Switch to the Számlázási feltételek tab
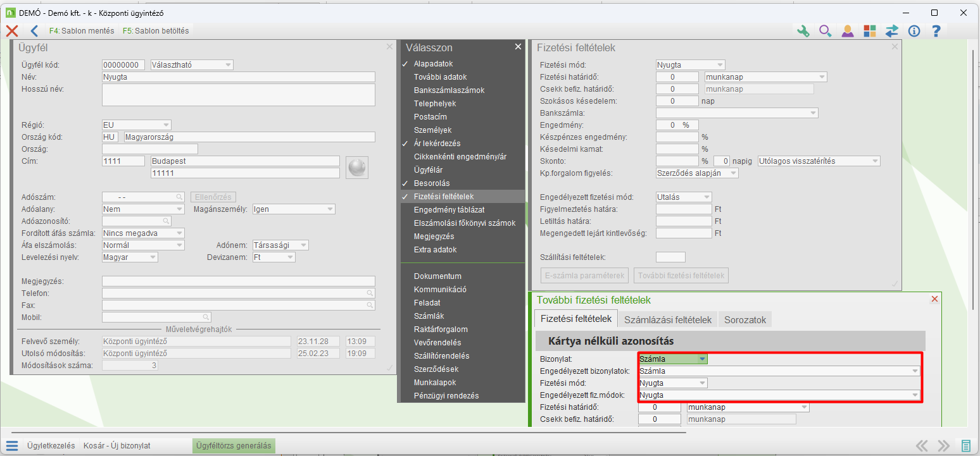The image size is (980, 456). click(x=667, y=320)
